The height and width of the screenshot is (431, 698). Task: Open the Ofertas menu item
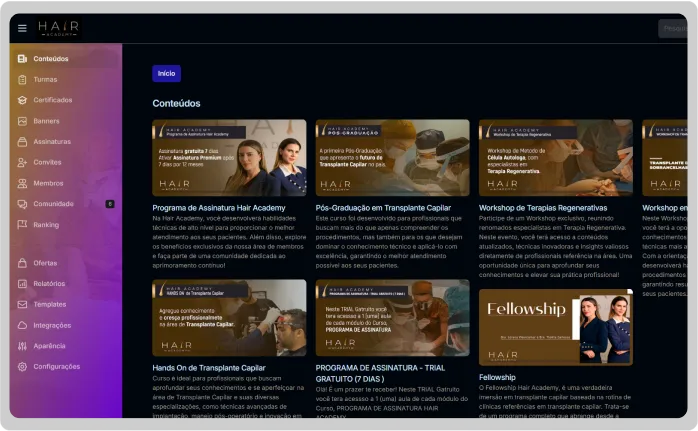tap(45, 263)
